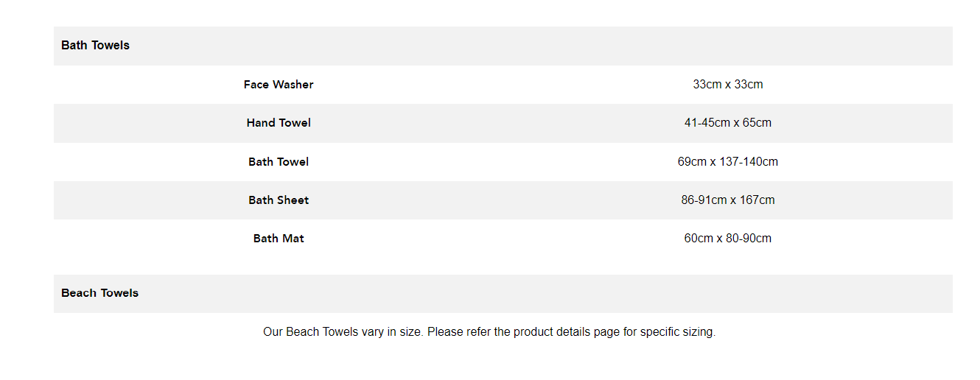980x380 pixels.
Task: Click the word 'Washer' in Face Washer
Action: point(293,85)
